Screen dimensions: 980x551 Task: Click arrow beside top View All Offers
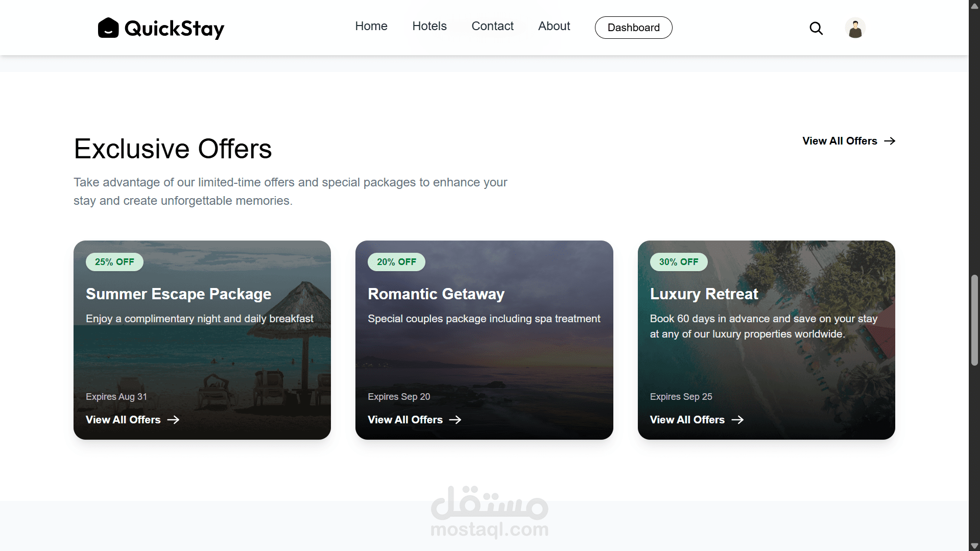890,141
